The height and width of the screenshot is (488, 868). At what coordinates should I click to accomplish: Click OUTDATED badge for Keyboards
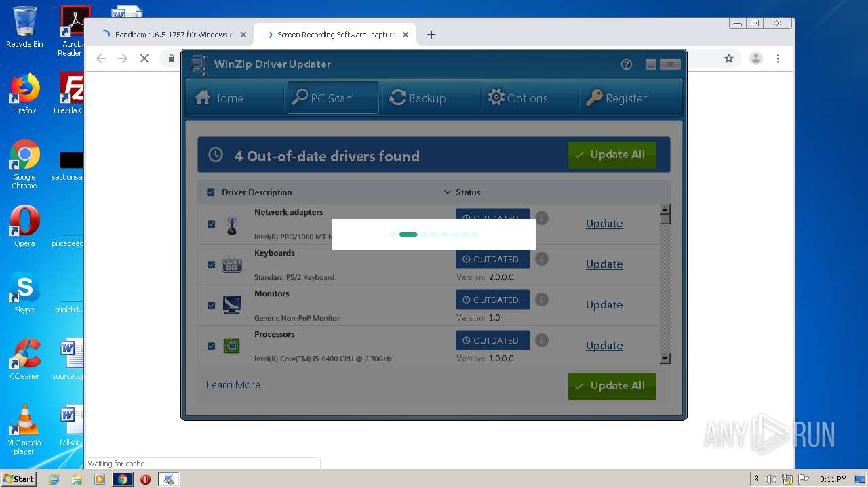(493, 260)
